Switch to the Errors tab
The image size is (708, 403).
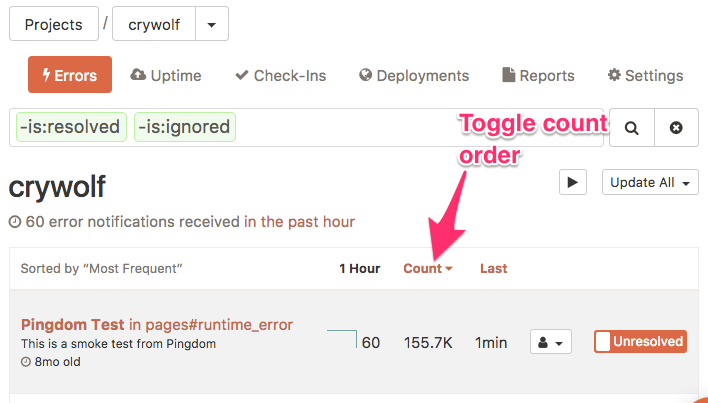[x=70, y=75]
